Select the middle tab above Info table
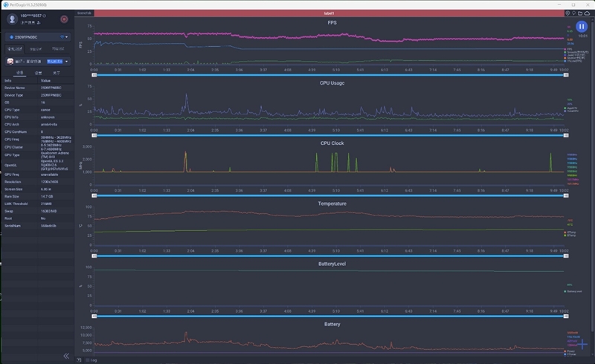The image size is (595, 364). (39, 73)
